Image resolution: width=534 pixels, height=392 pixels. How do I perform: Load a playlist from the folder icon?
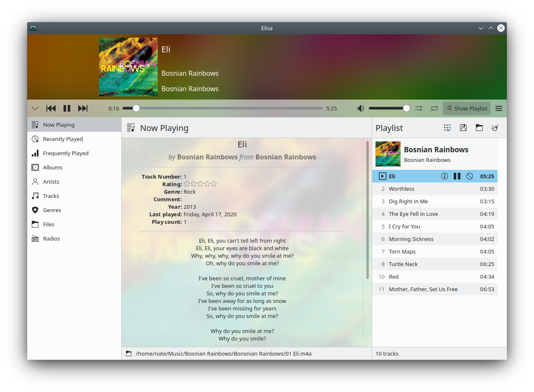479,128
